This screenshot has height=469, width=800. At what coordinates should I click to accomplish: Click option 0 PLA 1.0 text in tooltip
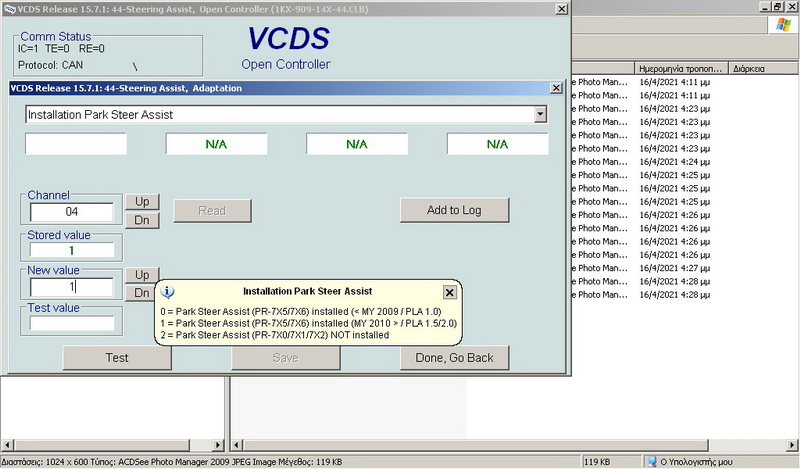[x=301, y=311]
